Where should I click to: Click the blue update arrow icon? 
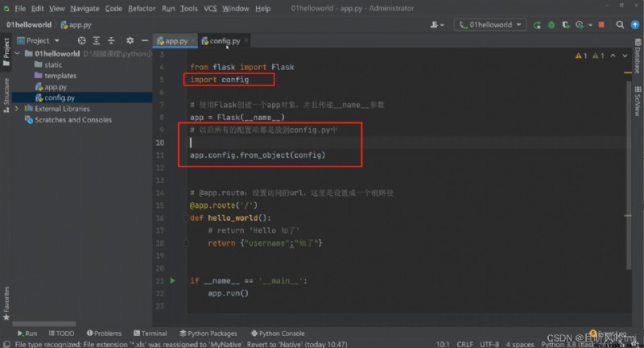click(x=634, y=25)
